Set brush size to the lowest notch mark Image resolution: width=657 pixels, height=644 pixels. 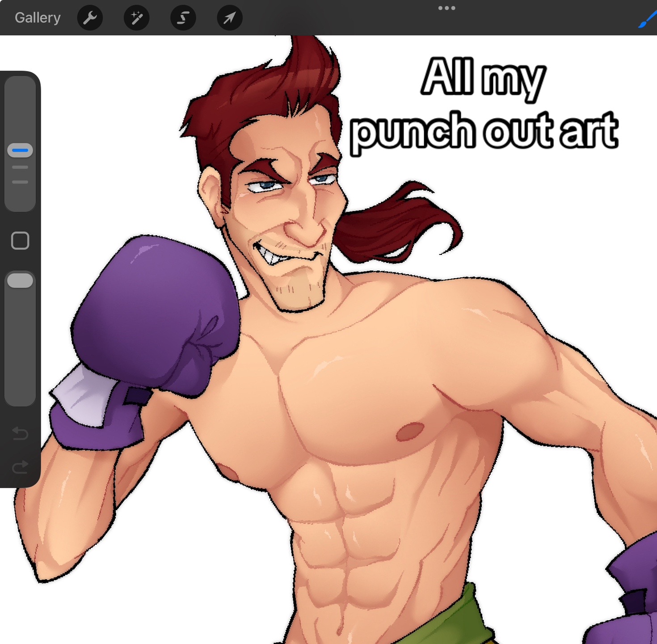(x=20, y=182)
